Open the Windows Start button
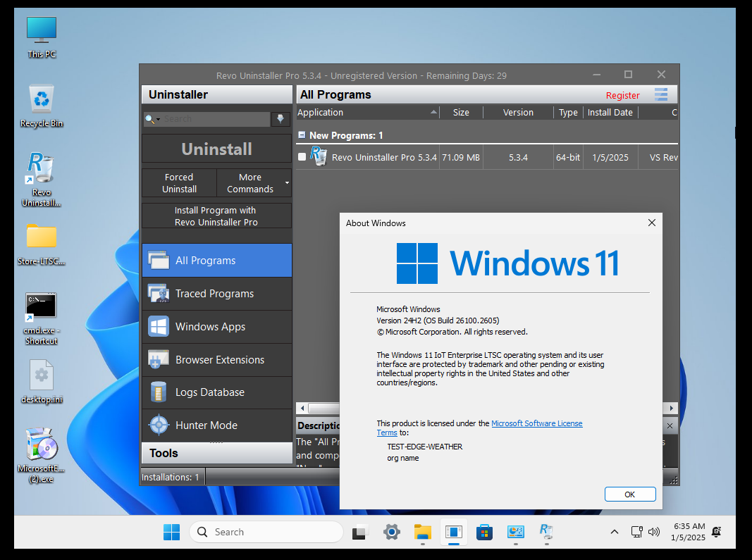The width and height of the screenshot is (752, 560). point(171,533)
